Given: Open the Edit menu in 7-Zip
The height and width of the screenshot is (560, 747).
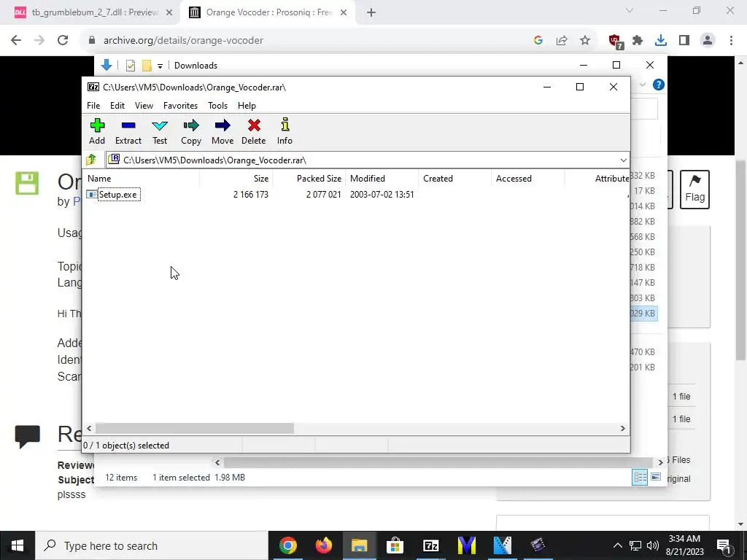Looking at the screenshot, I should [x=117, y=106].
